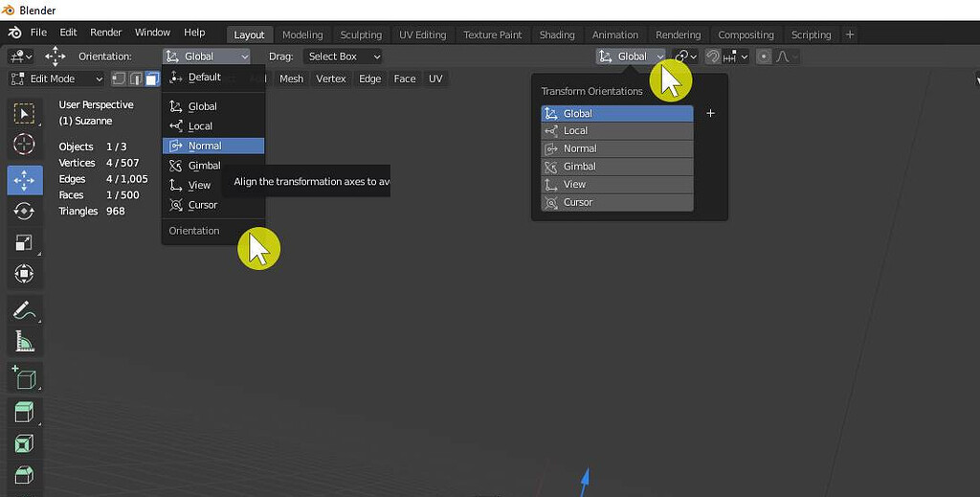Select Gimbal in the Transform Orientations popup
The image size is (980, 497).
point(617,167)
